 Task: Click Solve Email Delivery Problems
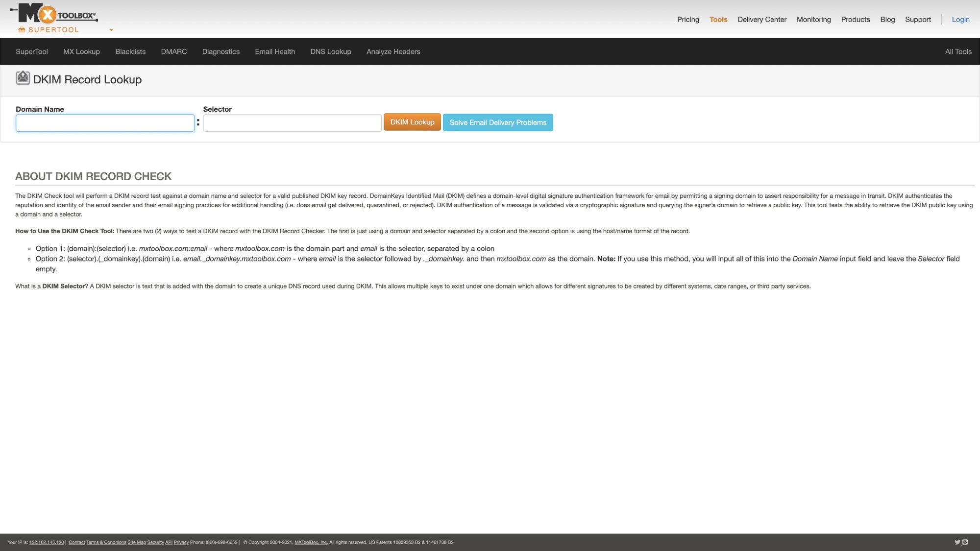tap(498, 122)
